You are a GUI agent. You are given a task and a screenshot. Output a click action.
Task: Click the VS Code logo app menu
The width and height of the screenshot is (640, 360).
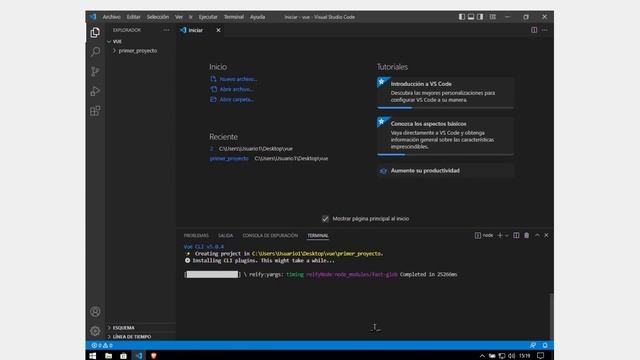tap(93, 17)
